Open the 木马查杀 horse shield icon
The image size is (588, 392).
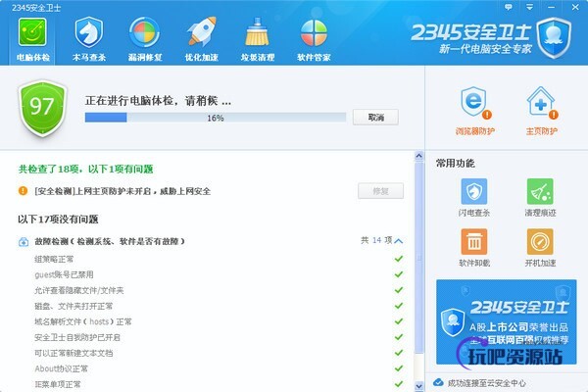(x=88, y=32)
